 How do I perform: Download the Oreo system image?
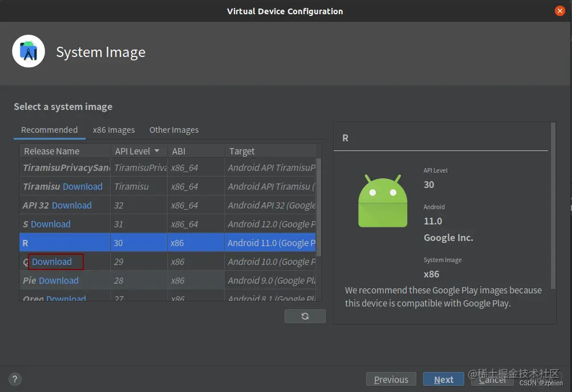[x=66, y=297]
